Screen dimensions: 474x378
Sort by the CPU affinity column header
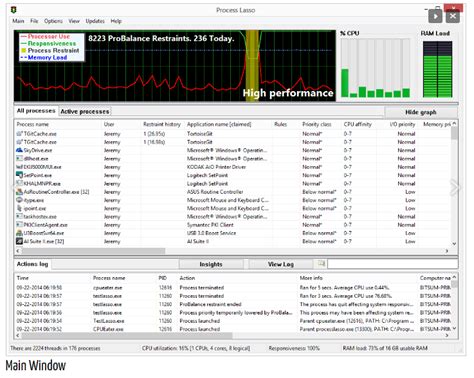click(359, 124)
